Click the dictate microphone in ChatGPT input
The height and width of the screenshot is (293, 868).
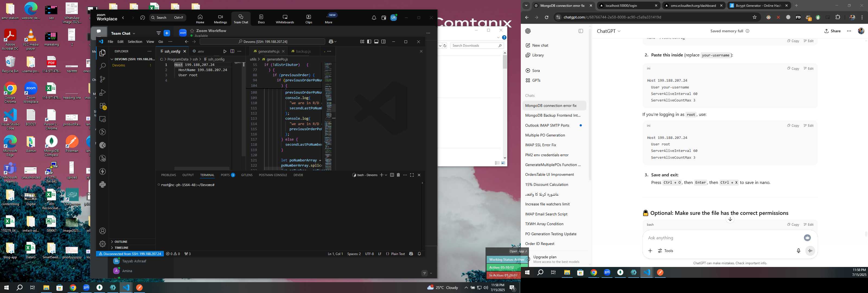[x=798, y=250]
